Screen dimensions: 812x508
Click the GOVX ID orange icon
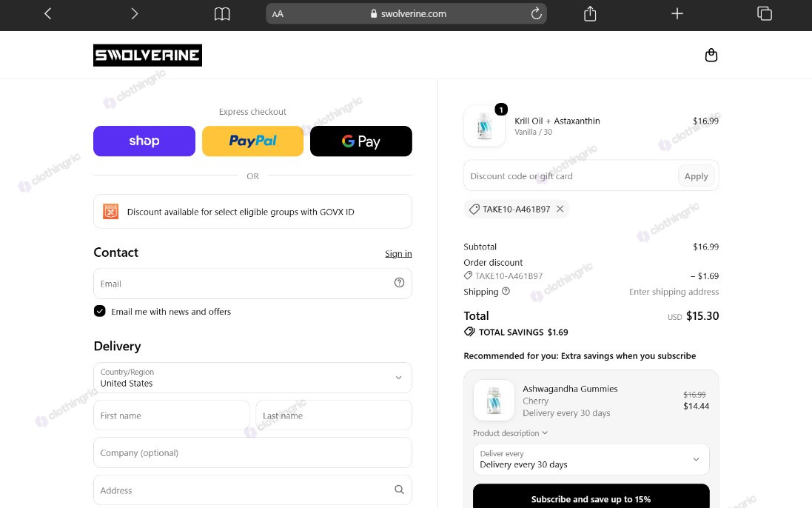coord(110,211)
